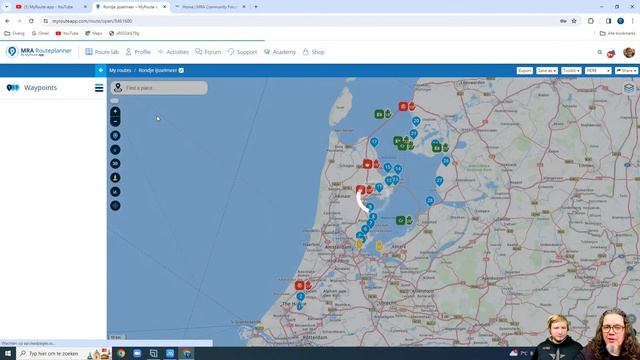Open the user avatar menu
Image resolution: width=640 pixels, height=360 pixels.
coord(629,52)
